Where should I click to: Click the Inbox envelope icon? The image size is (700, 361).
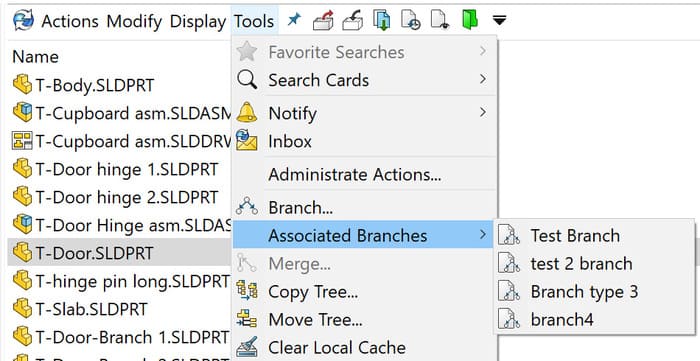point(246,141)
